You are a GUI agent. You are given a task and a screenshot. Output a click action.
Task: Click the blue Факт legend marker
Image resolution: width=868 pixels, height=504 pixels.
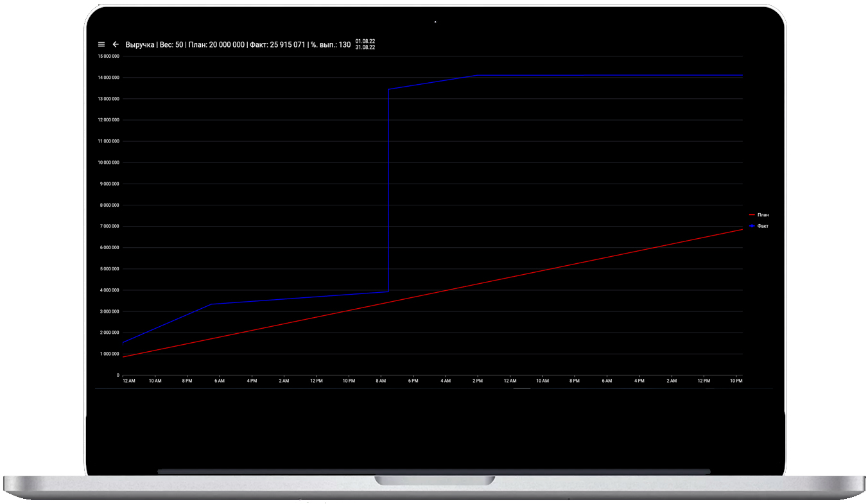752,227
